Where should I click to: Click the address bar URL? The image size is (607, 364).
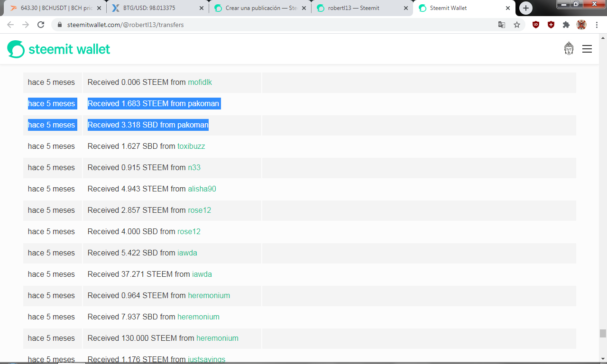click(x=126, y=25)
